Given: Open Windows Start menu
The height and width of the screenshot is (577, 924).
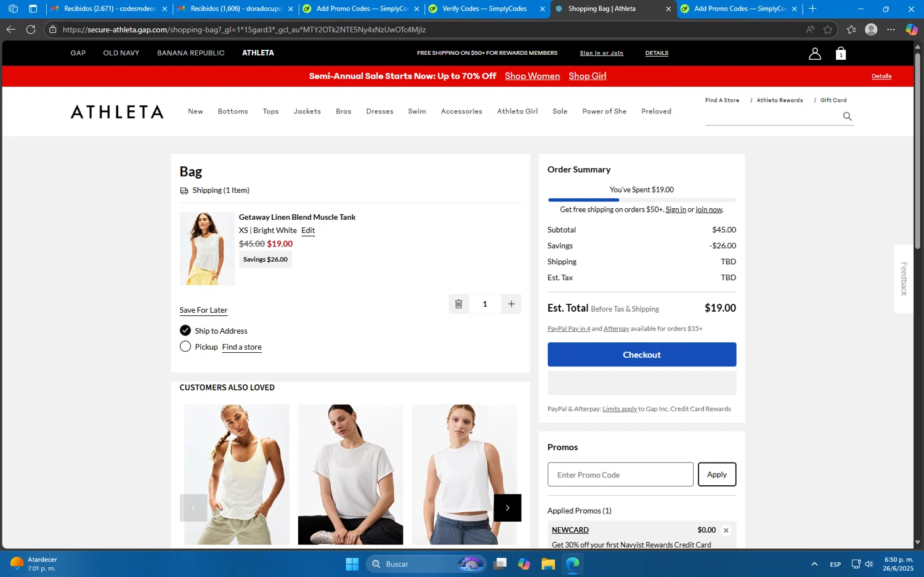Looking at the screenshot, I should [x=352, y=563].
